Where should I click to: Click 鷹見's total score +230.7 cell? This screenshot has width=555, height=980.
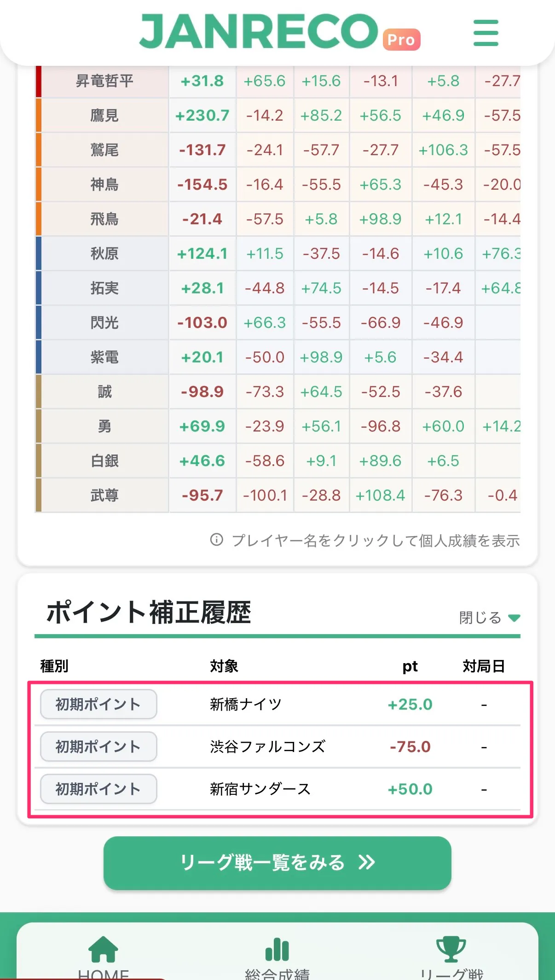point(202,115)
